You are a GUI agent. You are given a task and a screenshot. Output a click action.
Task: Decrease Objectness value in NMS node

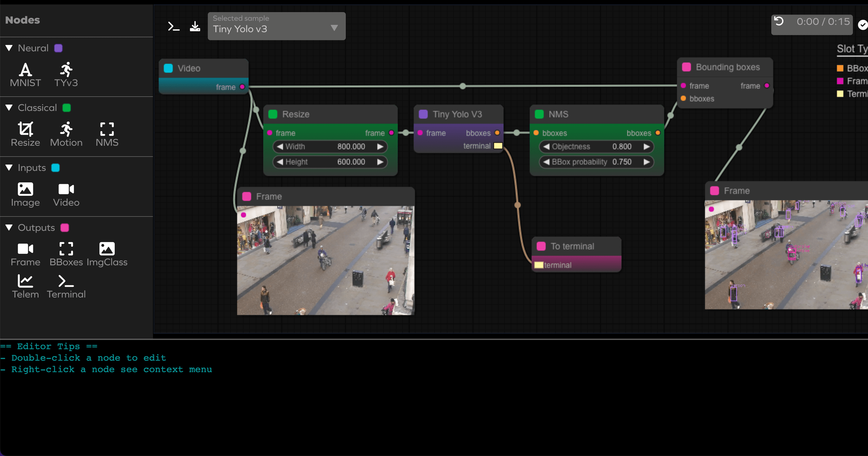(546, 147)
